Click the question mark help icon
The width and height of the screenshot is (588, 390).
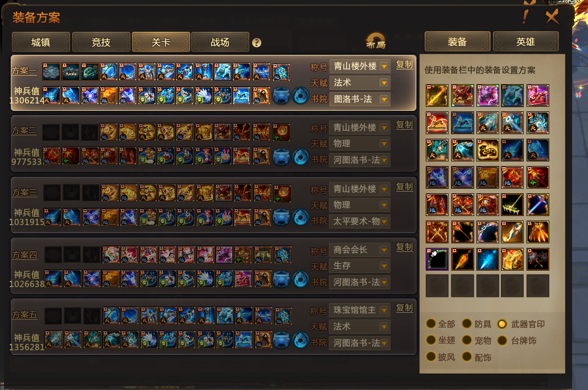pyautogui.click(x=257, y=43)
